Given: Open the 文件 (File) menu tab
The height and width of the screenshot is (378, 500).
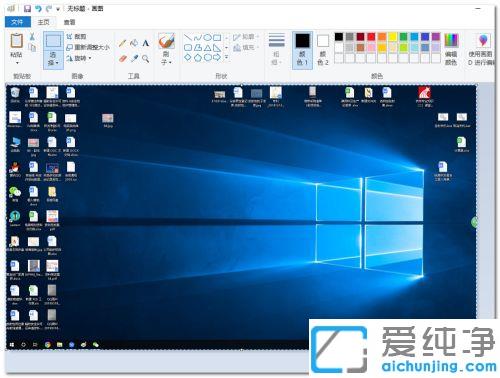Looking at the screenshot, I should coord(18,22).
